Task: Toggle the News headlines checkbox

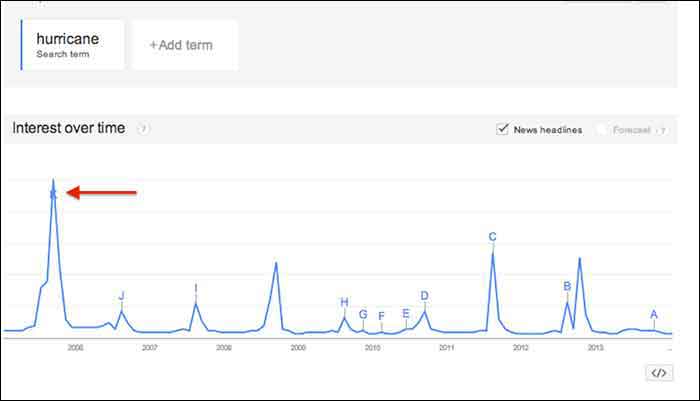Action: tap(503, 130)
